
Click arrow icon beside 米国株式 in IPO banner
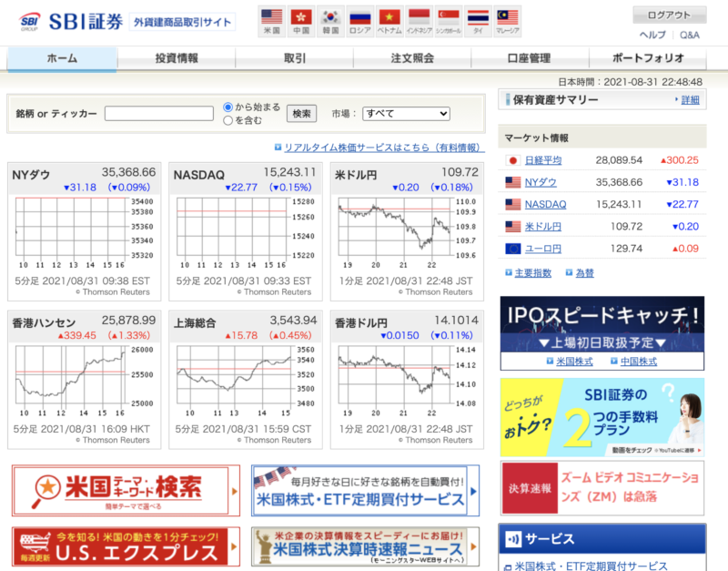(550, 361)
